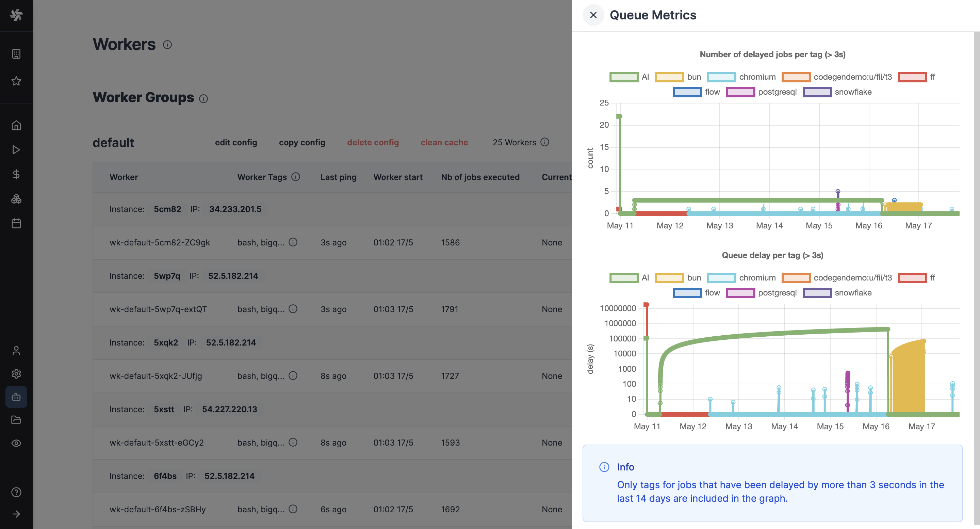Select Workers in the left sidebar
The image size is (980, 529).
click(x=16, y=397)
